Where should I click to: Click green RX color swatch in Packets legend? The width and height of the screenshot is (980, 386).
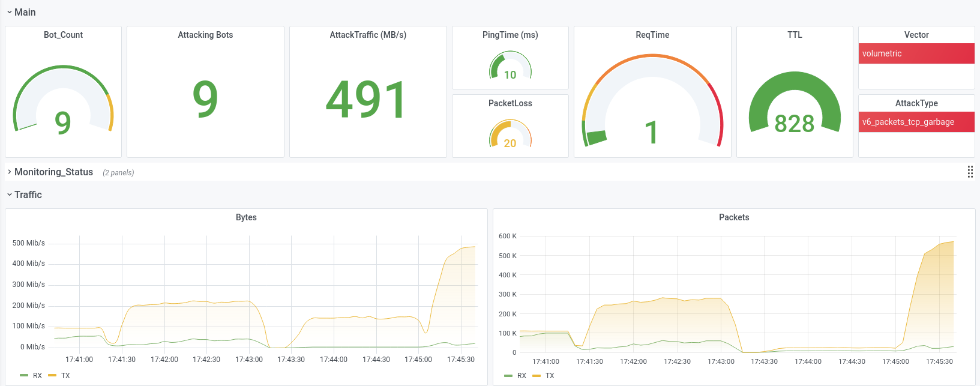(x=508, y=376)
